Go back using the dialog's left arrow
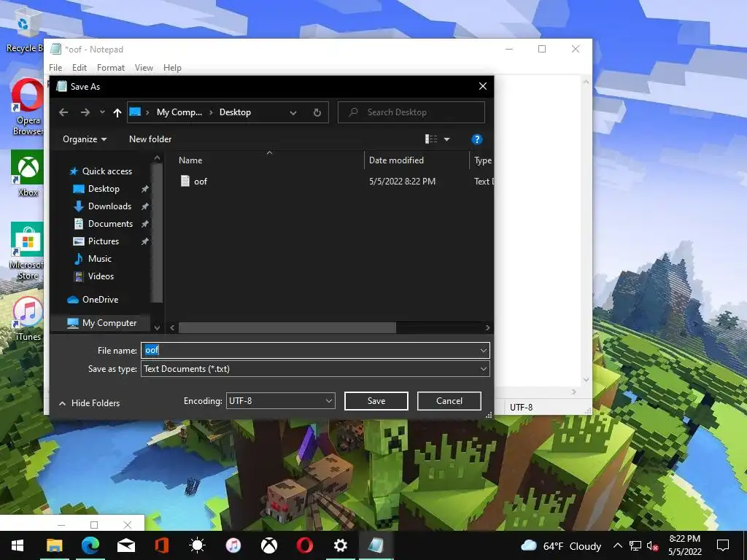The height and width of the screenshot is (560, 747). point(63,112)
